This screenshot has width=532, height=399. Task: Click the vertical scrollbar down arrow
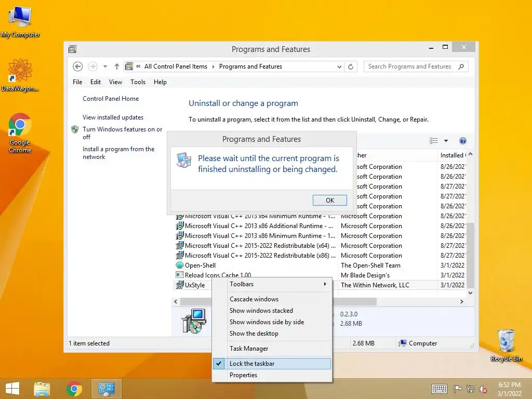470,293
